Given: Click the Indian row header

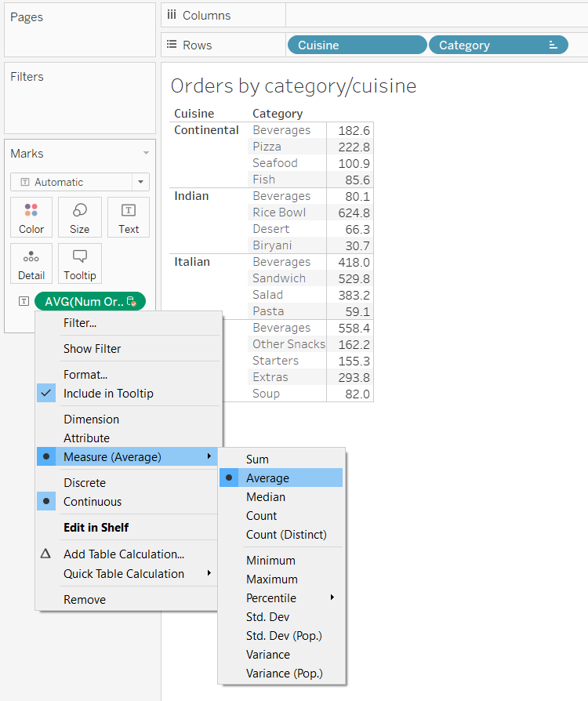Looking at the screenshot, I should point(191,196).
